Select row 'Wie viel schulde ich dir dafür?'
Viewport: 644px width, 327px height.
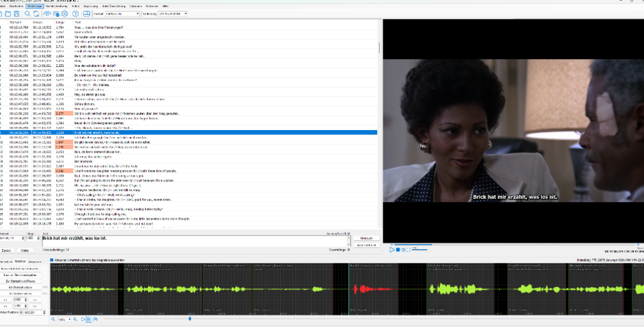(189, 66)
